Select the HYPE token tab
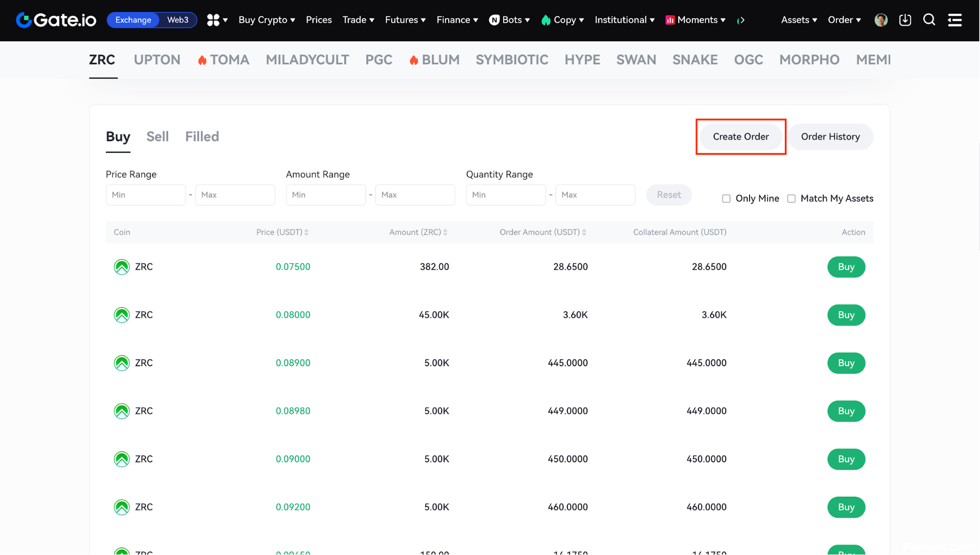This screenshot has width=980, height=555. (x=582, y=60)
